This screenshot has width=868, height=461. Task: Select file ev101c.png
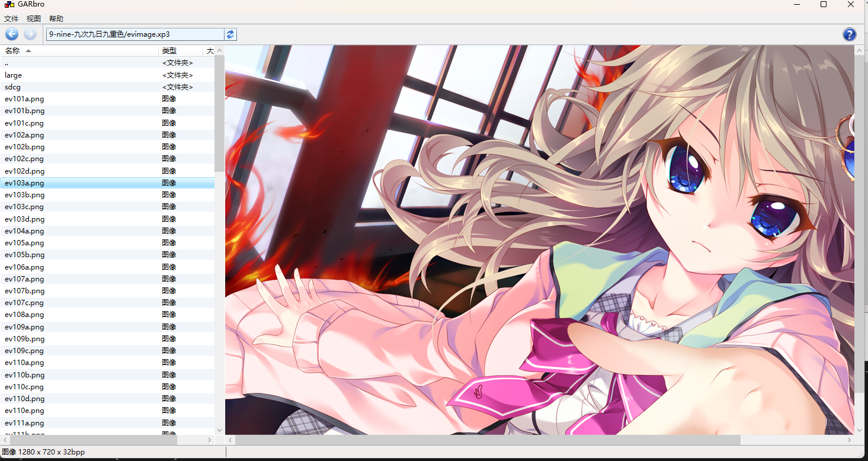point(107,123)
